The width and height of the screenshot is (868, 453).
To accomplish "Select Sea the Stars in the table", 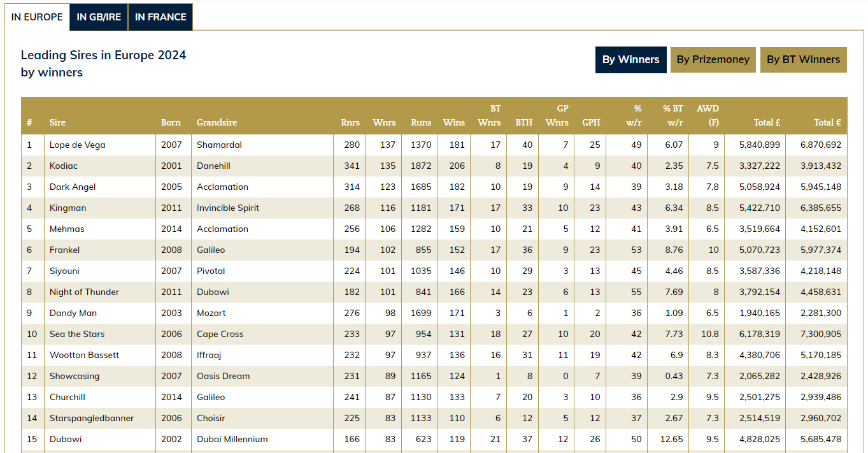I will coord(77,334).
